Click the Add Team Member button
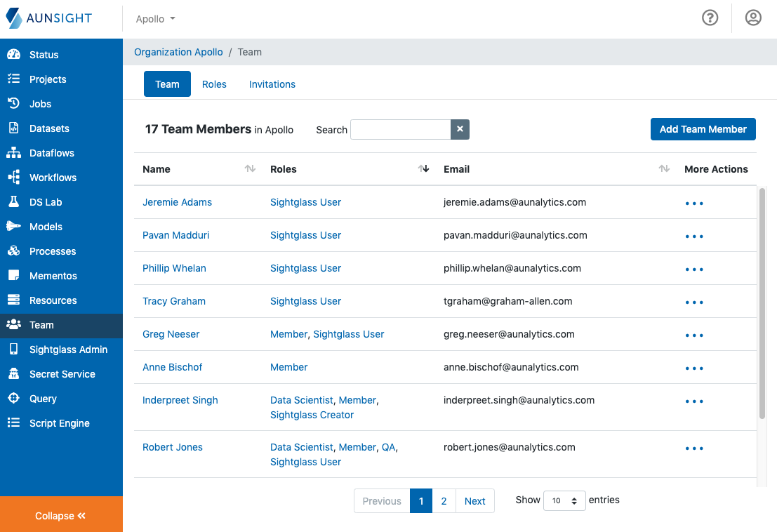777x532 pixels. pyautogui.click(x=703, y=129)
